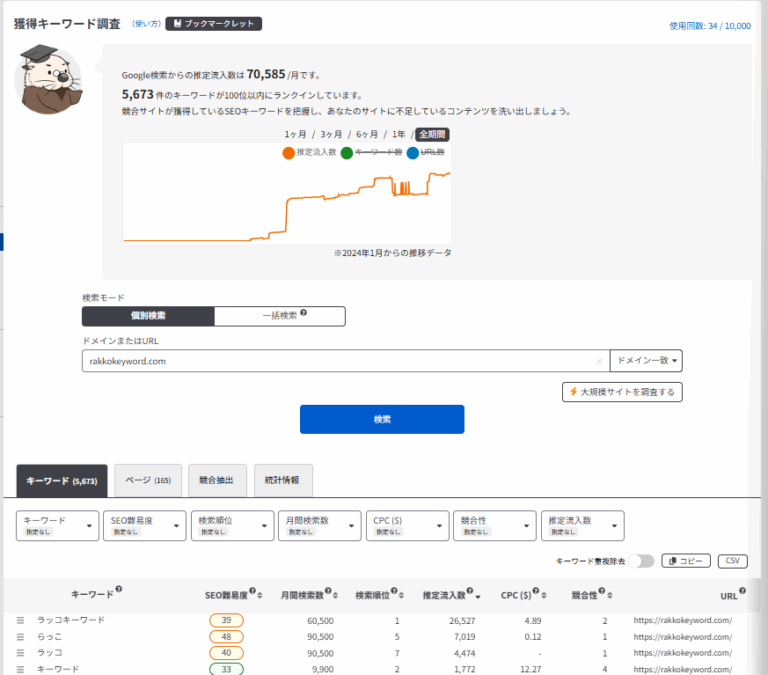Viewport: 768px width, 675px height.
Task: Switch to the 競合抽出 tab
Action: (x=216, y=481)
